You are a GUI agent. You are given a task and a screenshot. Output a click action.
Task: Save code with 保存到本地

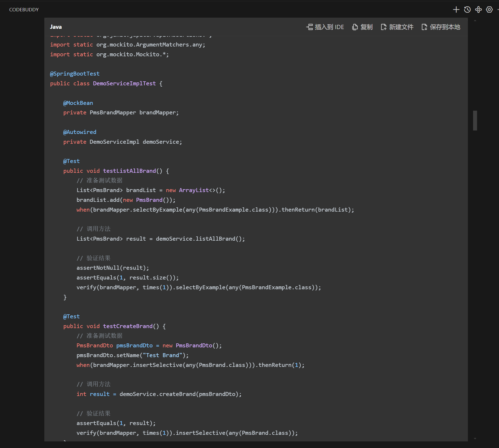441,27
